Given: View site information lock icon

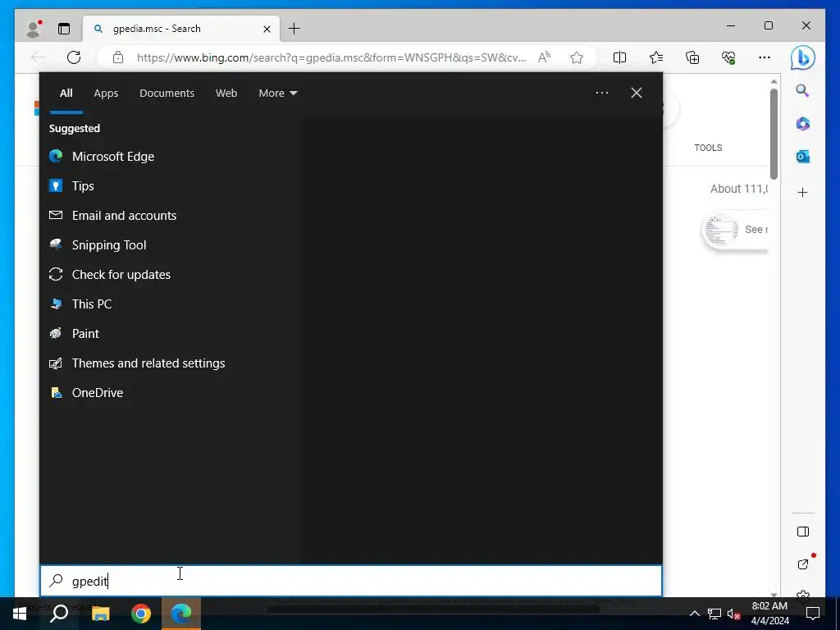Looking at the screenshot, I should (x=118, y=57).
